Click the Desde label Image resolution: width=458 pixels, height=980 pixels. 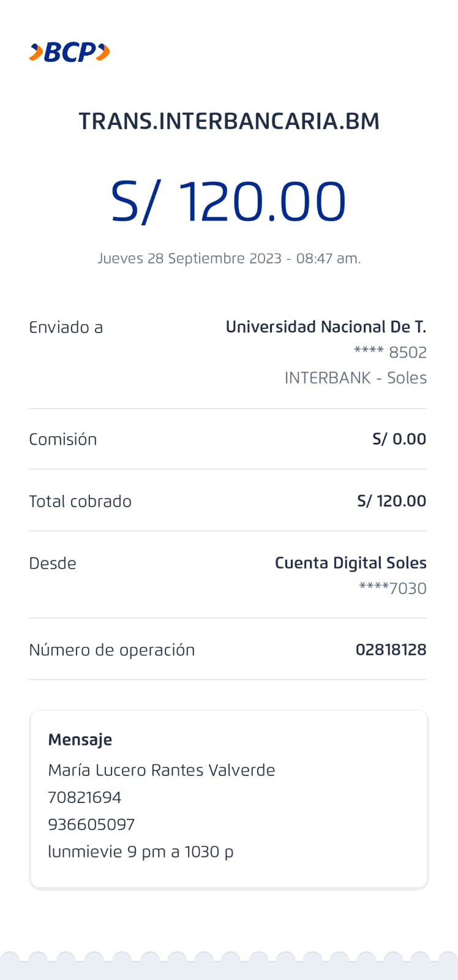[x=53, y=563]
